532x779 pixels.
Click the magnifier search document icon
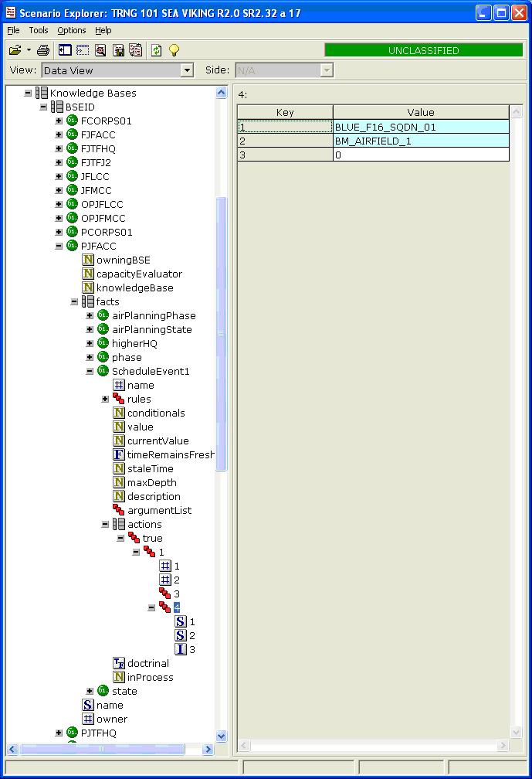100,50
